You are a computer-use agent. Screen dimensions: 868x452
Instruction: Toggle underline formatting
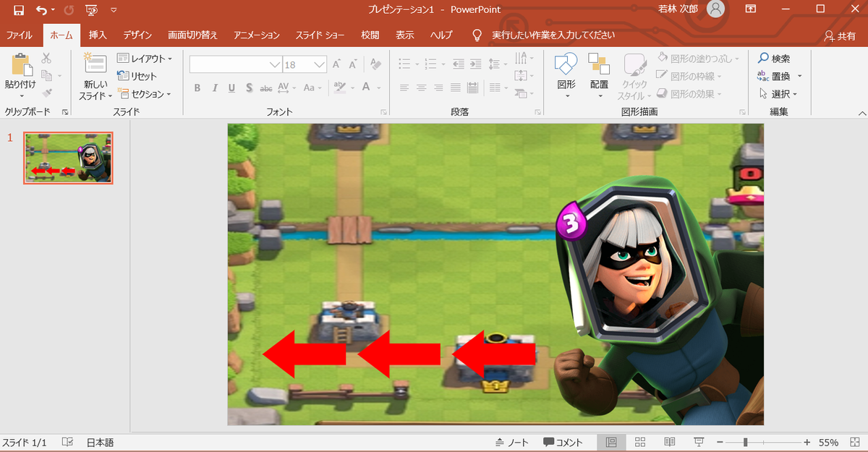[x=231, y=88]
